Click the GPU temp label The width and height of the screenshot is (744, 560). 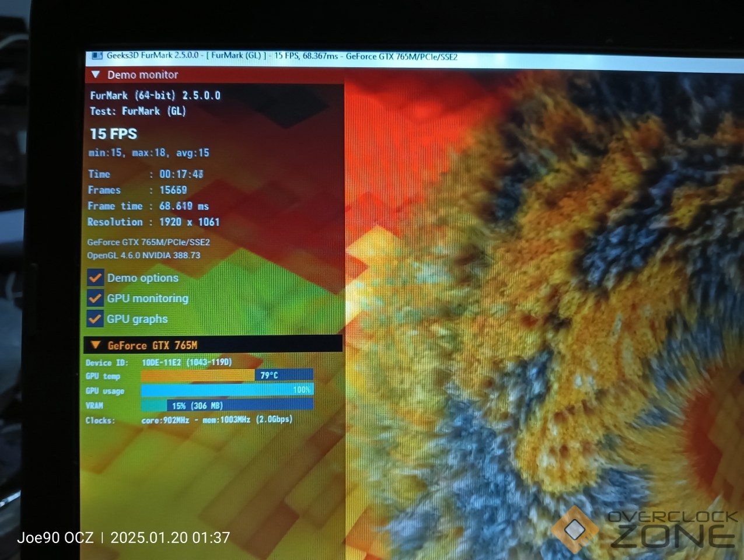pos(103,376)
